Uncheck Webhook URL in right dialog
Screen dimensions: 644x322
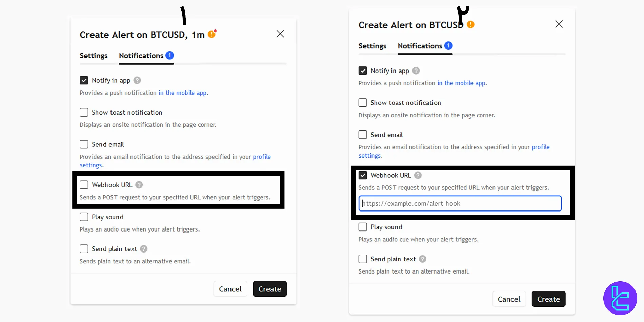coord(363,175)
